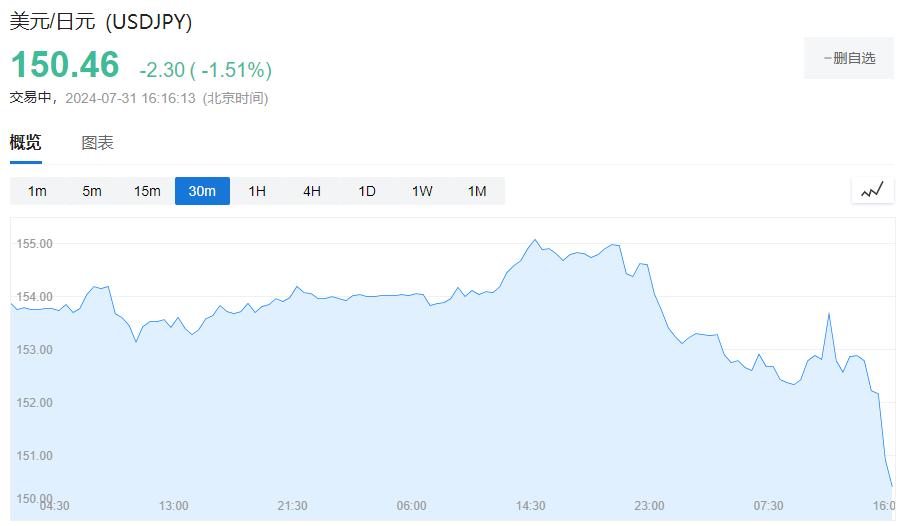Screen dimensions: 901x526
Task: Open the 概览 overview tab
Action: click(x=26, y=143)
